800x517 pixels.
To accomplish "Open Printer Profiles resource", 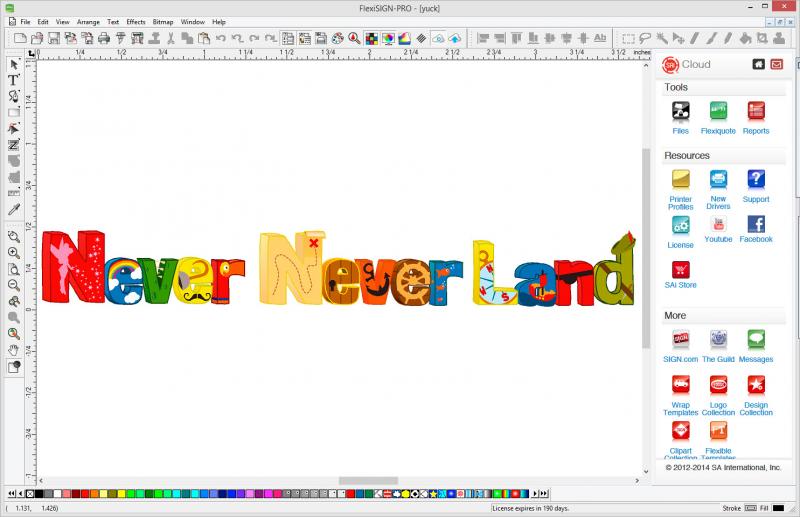I will [x=681, y=190].
